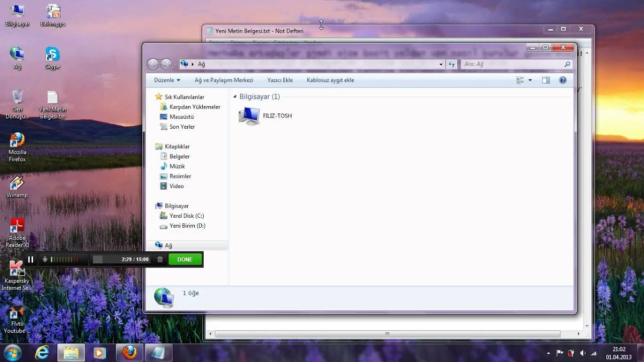Pause the screen recording
This screenshot has width=644, height=362.
click(x=31, y=259)
